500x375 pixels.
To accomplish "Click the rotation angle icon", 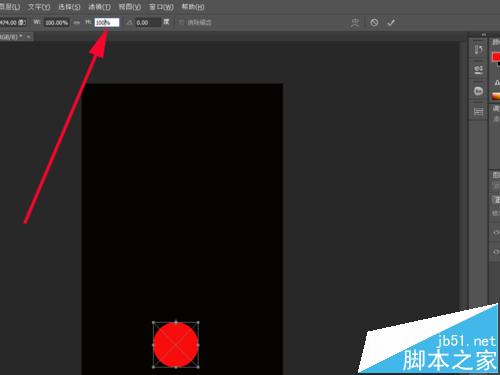I will pyautogui.click(x=129, y=23).
